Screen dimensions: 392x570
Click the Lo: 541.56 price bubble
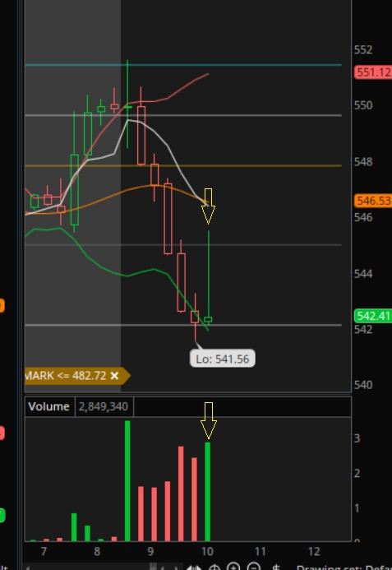[223, 359]
